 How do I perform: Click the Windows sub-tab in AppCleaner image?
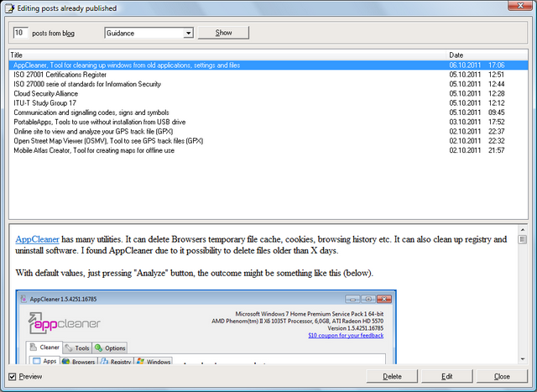[154, 362]
